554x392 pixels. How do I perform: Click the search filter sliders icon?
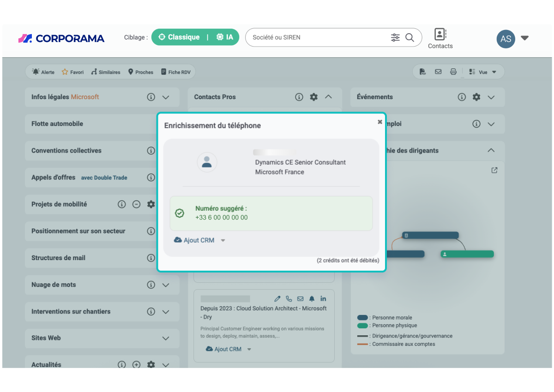coord(395,37)
